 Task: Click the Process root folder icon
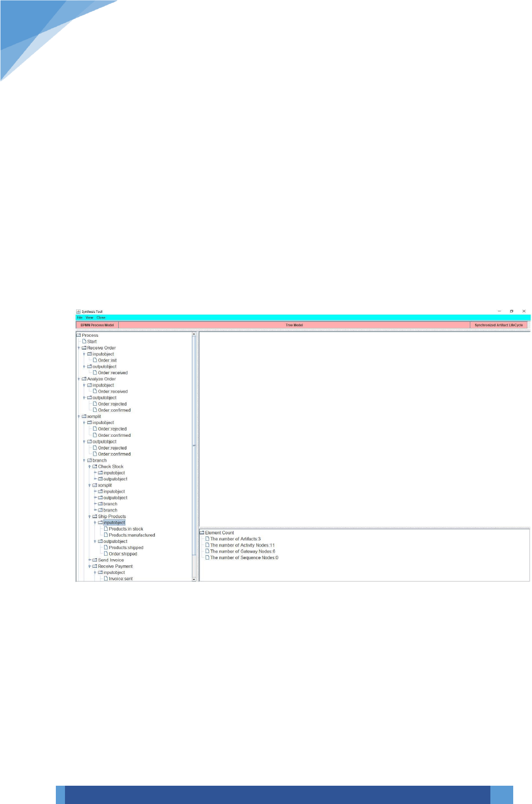coord(79,335)
